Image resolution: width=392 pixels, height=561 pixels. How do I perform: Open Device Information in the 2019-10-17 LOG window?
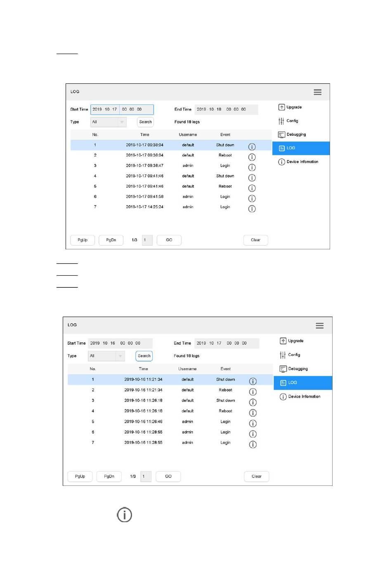click(x=298, y=162)
